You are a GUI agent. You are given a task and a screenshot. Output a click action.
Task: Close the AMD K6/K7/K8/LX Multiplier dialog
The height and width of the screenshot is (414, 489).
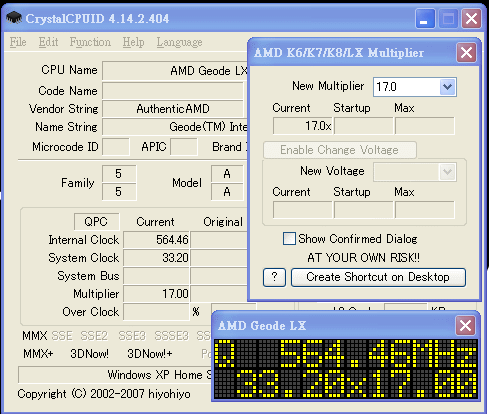466,52
